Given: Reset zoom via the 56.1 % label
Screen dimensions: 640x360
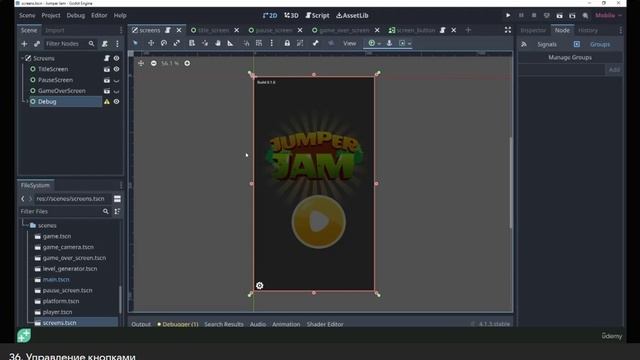Looking at the screenshot, I should (x=170, y=63).
